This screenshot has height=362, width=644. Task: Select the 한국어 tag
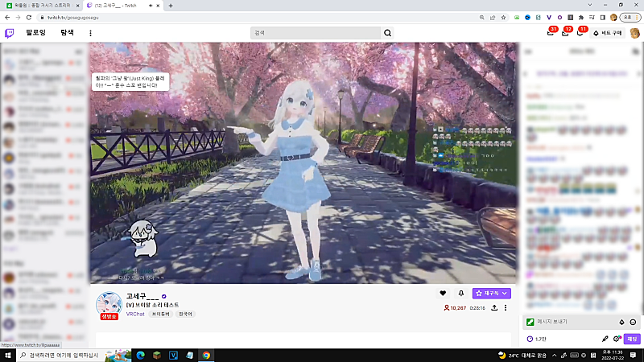pyautogui.click(x=185, y=314)
